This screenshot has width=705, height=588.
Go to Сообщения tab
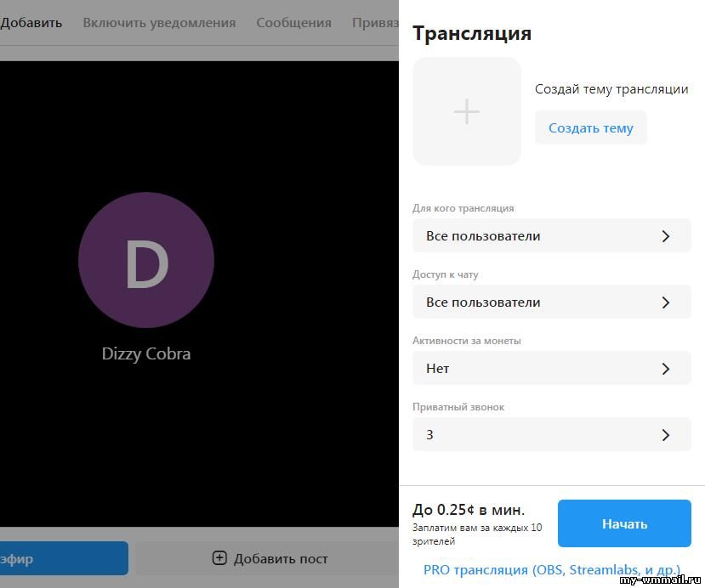coord(293,23)
